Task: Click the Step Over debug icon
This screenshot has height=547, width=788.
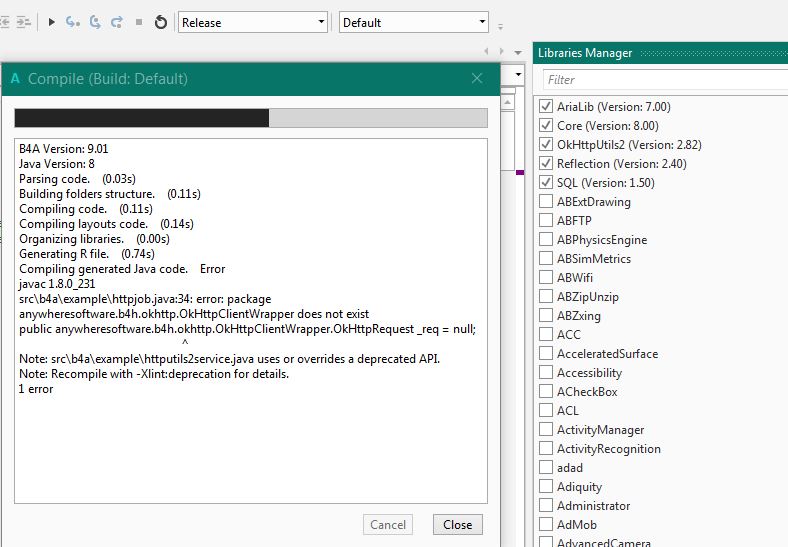Action: coord(95,22)
